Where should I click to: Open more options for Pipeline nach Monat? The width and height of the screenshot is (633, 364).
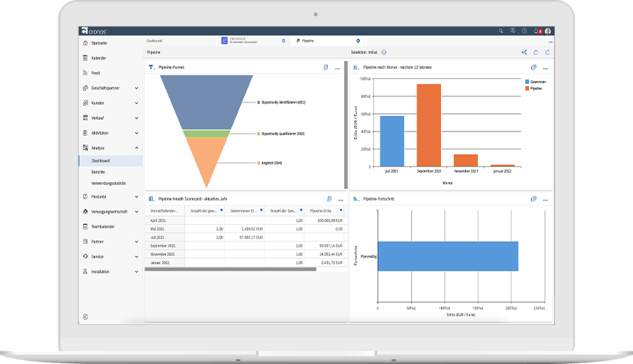(x=545, y=68)
